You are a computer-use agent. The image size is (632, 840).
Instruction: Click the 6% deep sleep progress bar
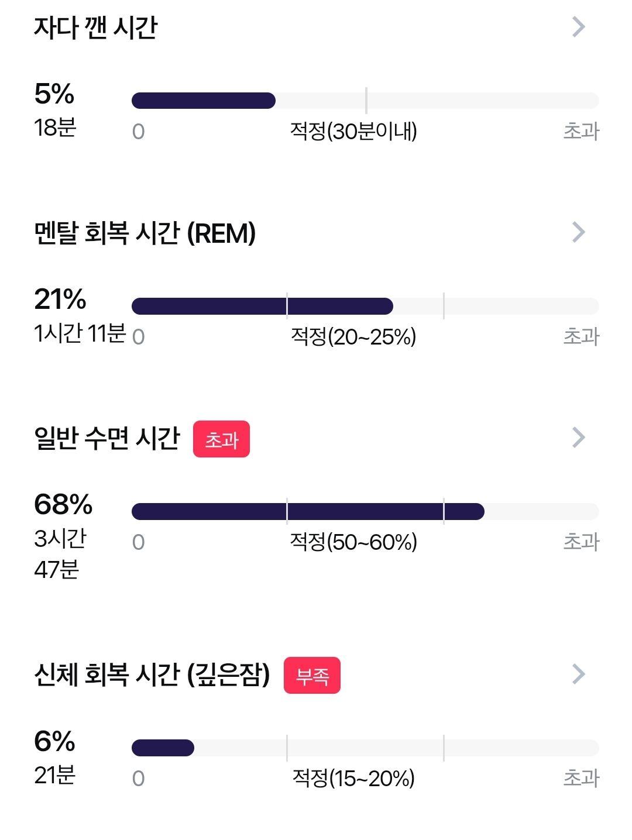(x=365, y=748)
